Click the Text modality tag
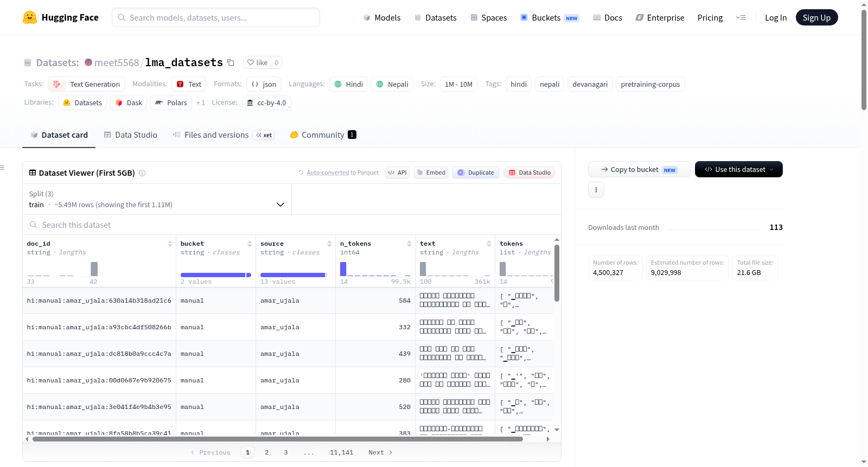The height and width of the screenshot is (467, 868). click(189, 84)
